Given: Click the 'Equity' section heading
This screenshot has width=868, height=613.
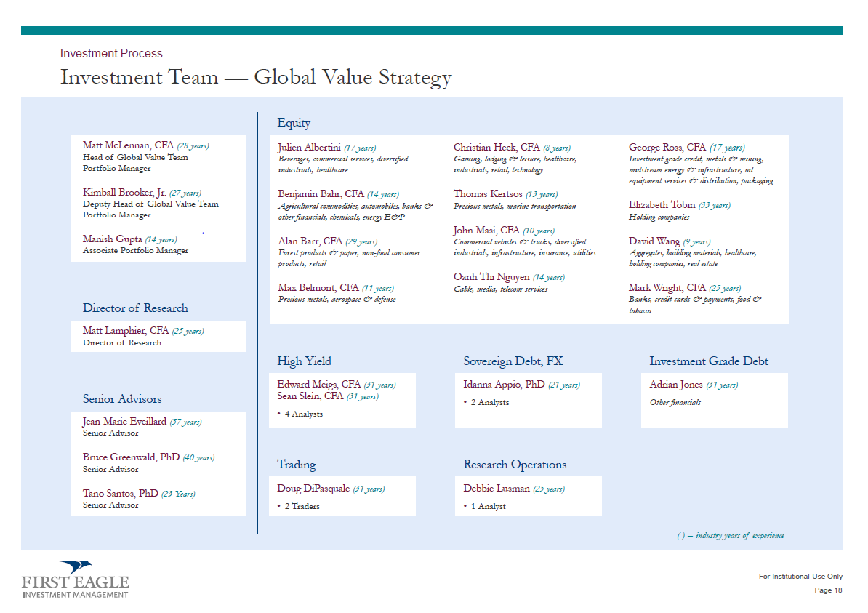Looking at the screenshot, I should click(x=294, y=123).
